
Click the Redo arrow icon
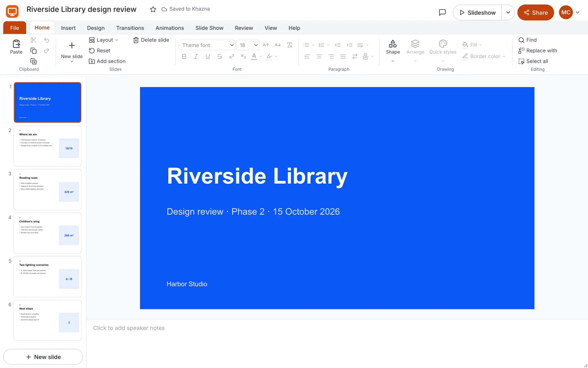pyautogui.click(x=47, y=51)
